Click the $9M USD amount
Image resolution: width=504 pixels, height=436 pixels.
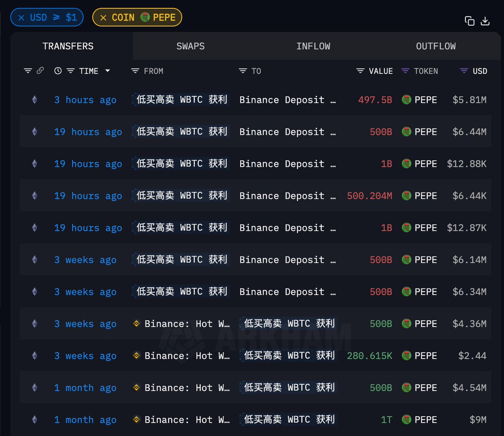(x=478, y=420)
